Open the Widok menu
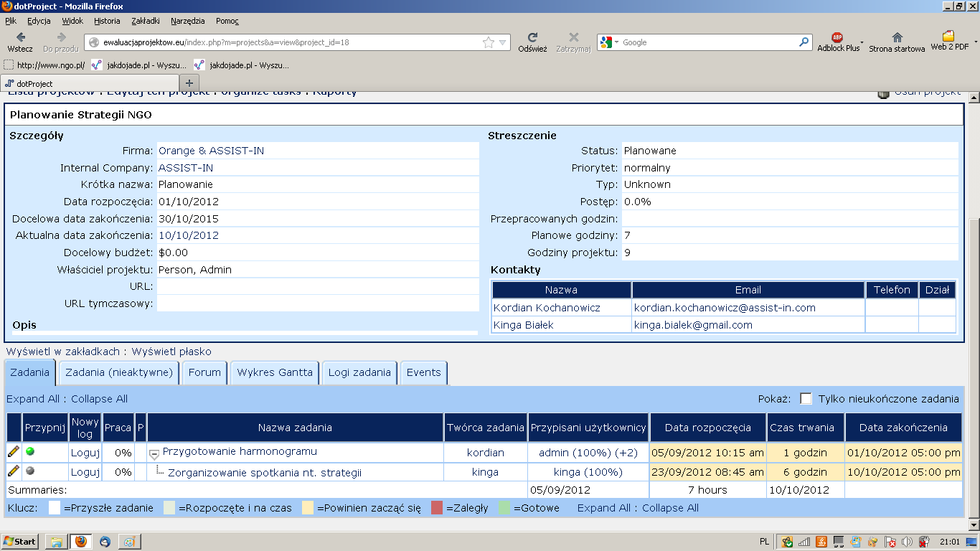This screenshot has width=980, height=551. (x=72, y=21)
